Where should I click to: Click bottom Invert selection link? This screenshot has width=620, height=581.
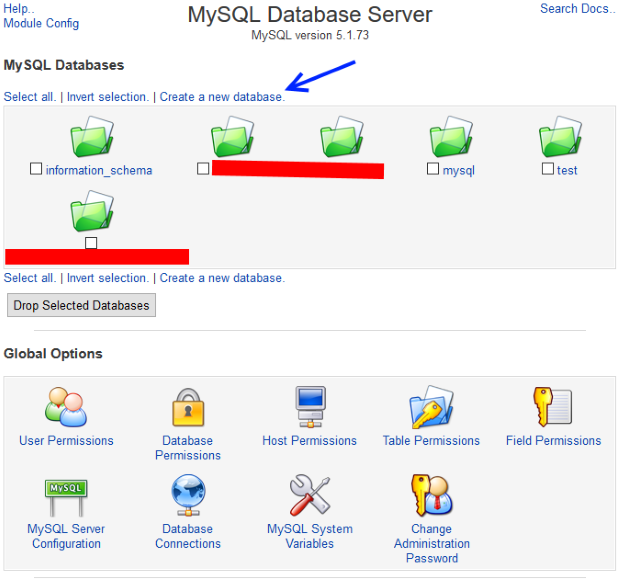[108, 278]
